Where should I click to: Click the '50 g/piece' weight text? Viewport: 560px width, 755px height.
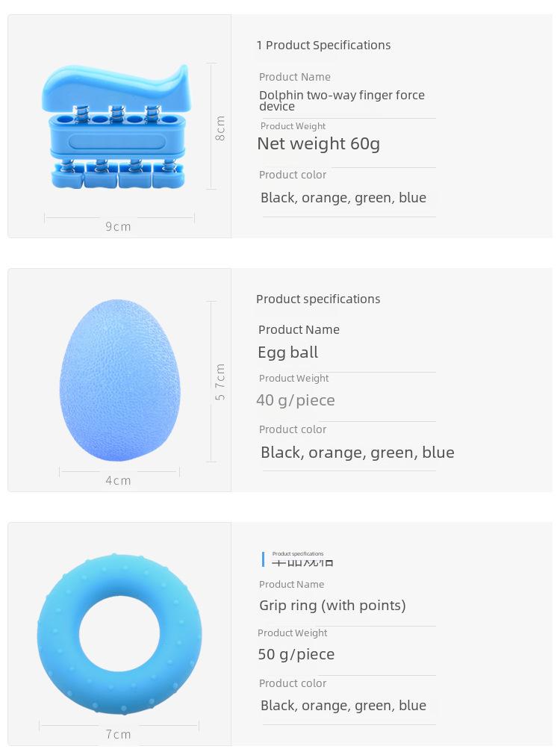coord(296,654)
